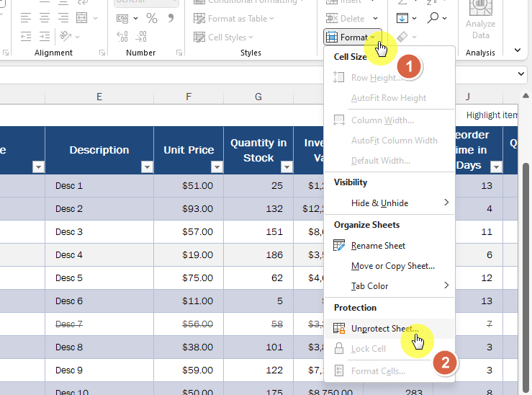Image resolution: width=532 pixels, height=395 pixels.
Task: Select cell containing Desc 7
Action: [99, 324]
